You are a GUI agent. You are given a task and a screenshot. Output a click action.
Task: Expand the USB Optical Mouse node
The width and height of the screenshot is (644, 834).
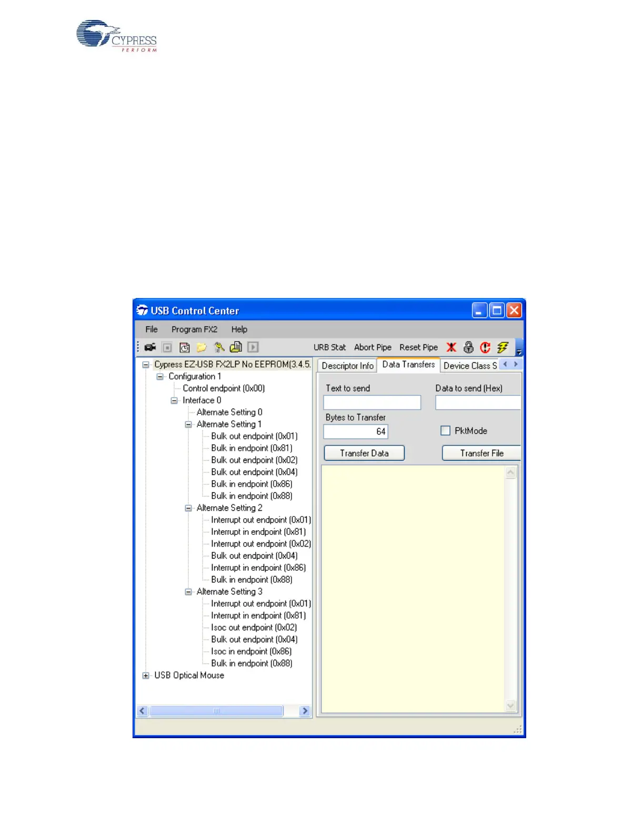(x=146, y=676)
